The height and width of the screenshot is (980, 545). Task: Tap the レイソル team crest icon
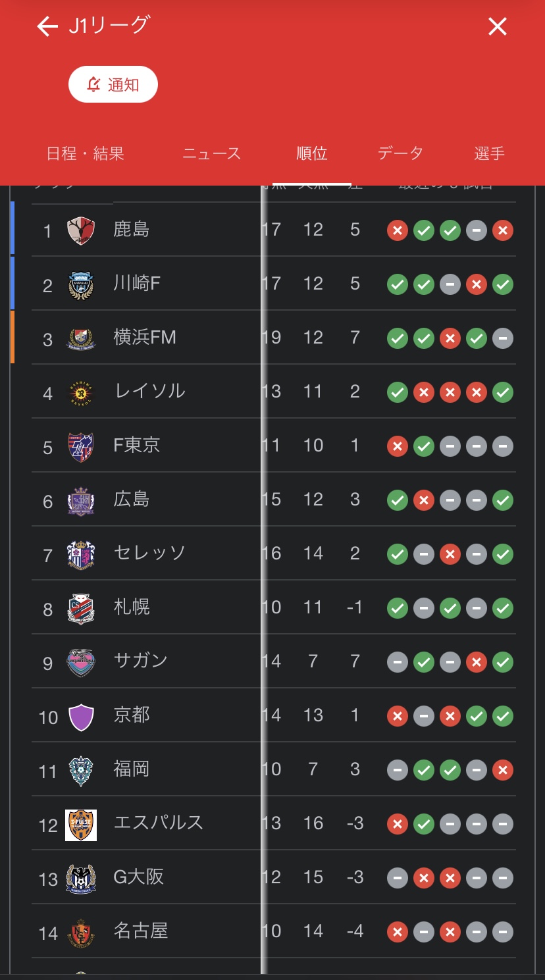[81, 392]
